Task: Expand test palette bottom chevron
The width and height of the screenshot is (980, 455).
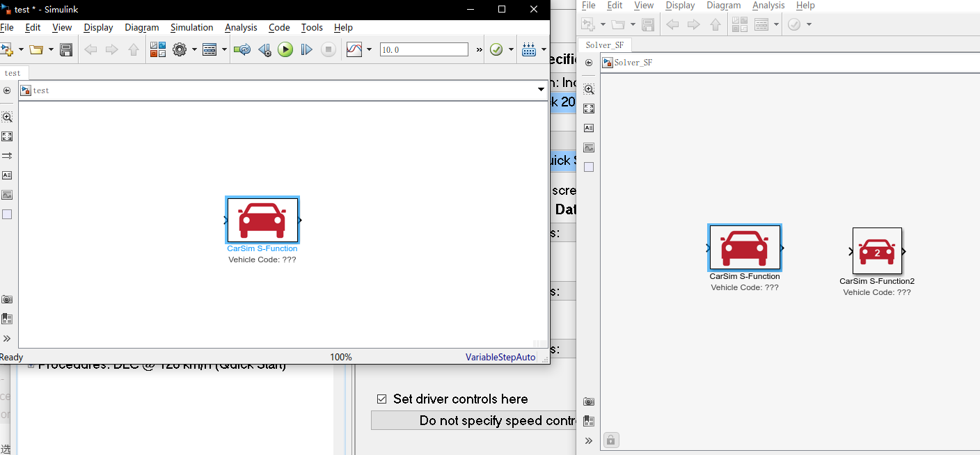Action: point(7,339)
